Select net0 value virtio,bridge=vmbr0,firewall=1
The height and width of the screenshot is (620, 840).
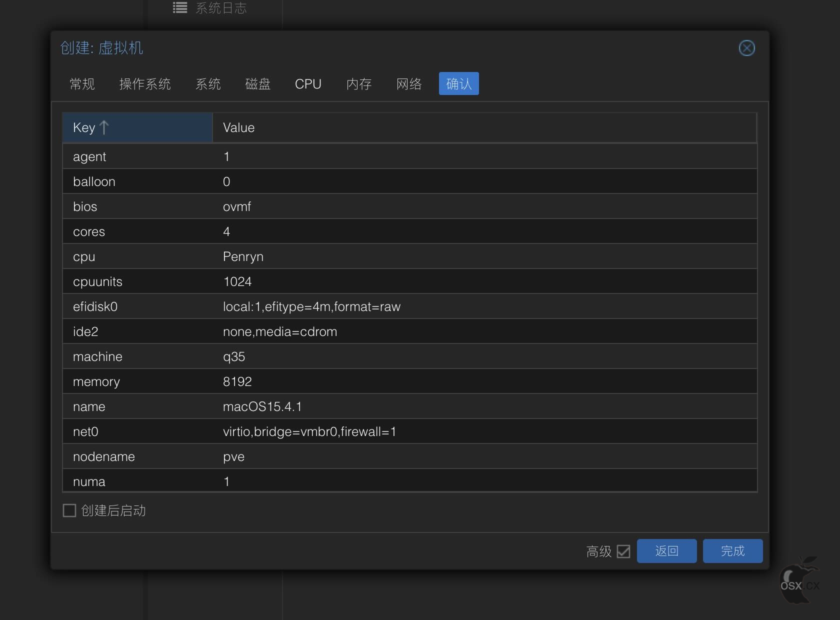[x=309, y=431]
